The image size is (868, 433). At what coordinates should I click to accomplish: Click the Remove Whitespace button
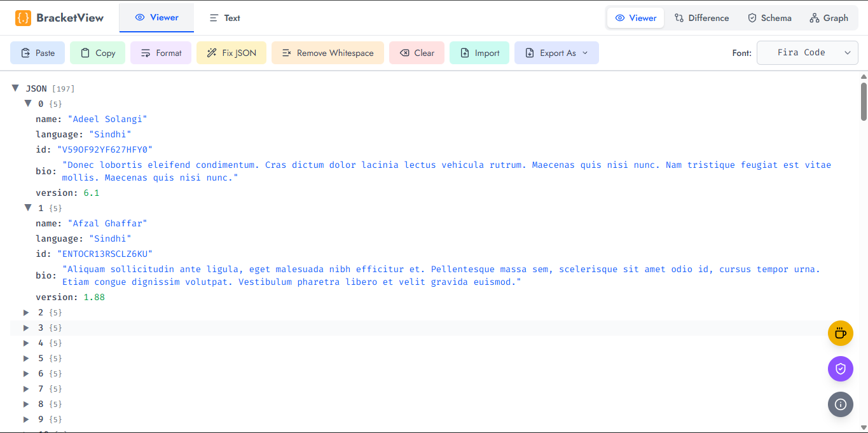pos(327,53)
